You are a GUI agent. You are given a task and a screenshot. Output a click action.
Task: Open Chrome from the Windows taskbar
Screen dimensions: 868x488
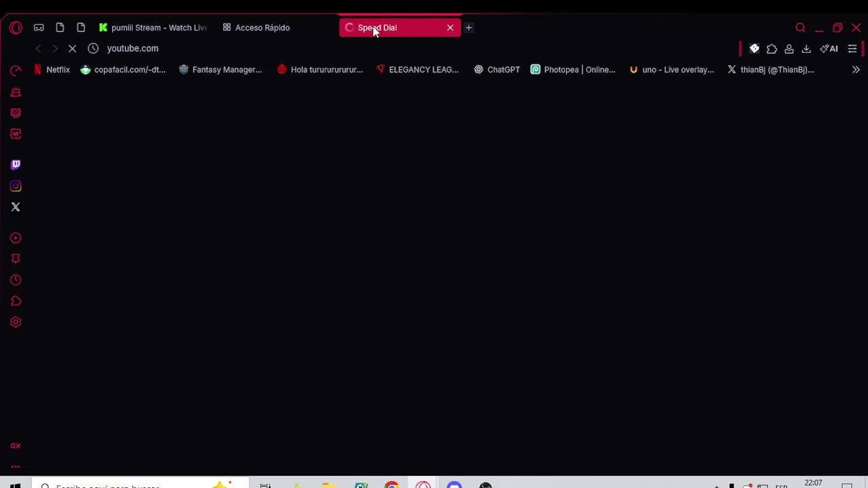[391, 485]
